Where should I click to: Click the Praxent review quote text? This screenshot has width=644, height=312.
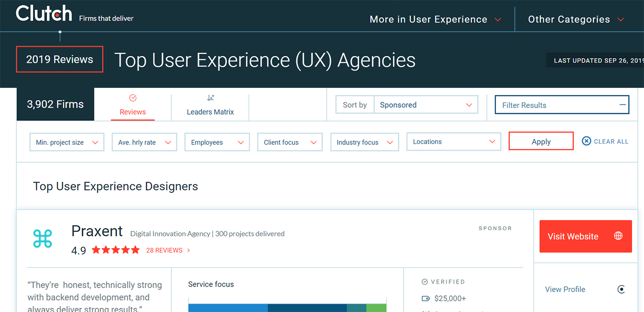tap(94, 297)
